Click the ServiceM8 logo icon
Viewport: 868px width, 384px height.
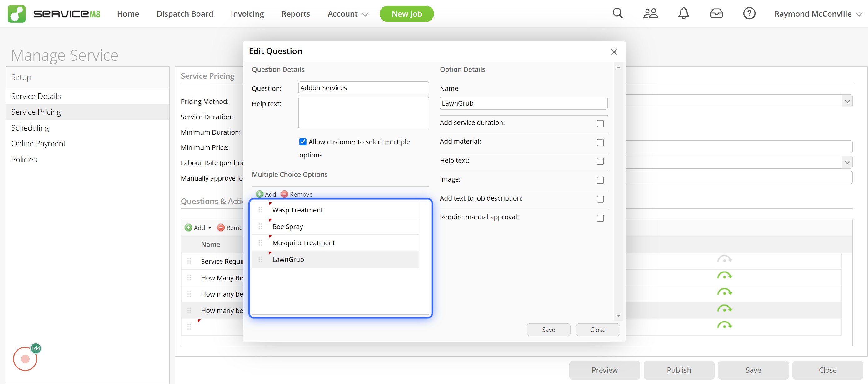point(17,14)
